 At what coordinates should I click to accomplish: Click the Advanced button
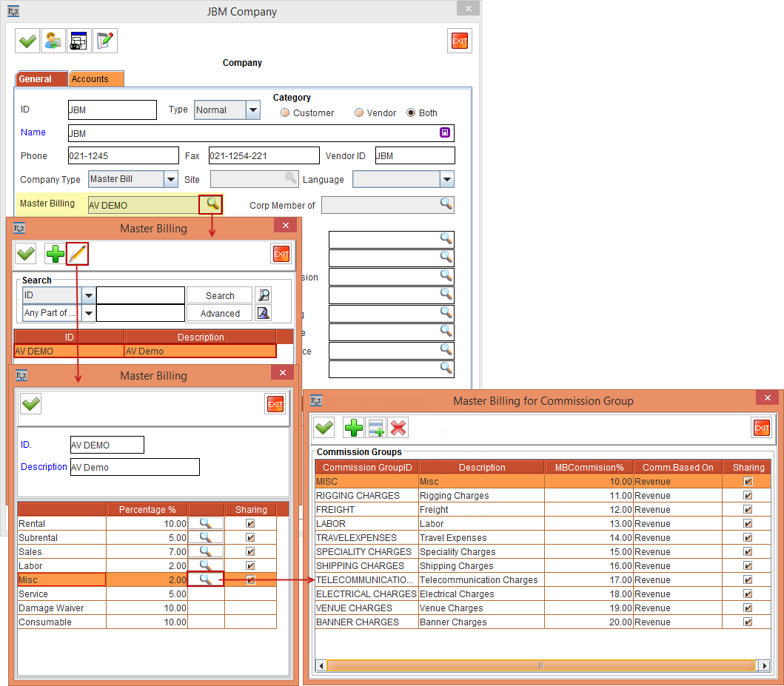coord(219,313)
